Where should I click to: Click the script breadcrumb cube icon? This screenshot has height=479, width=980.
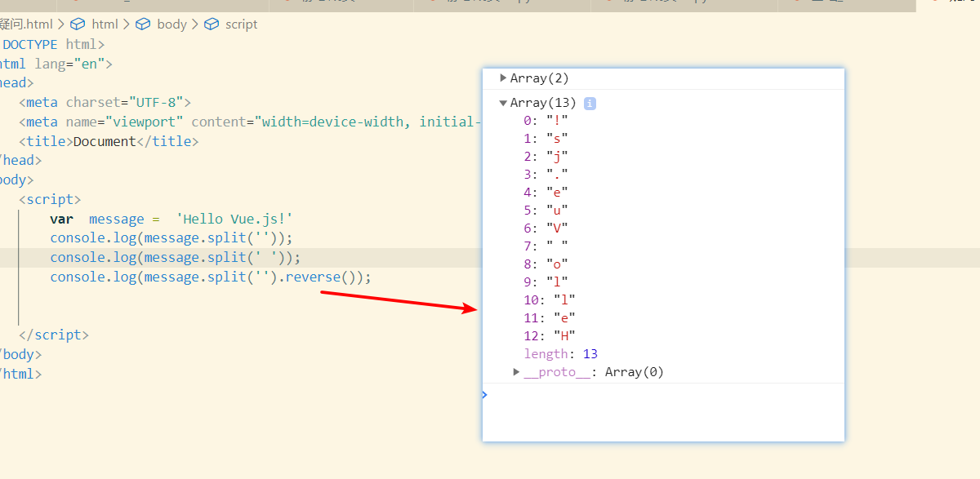[211, 24]
